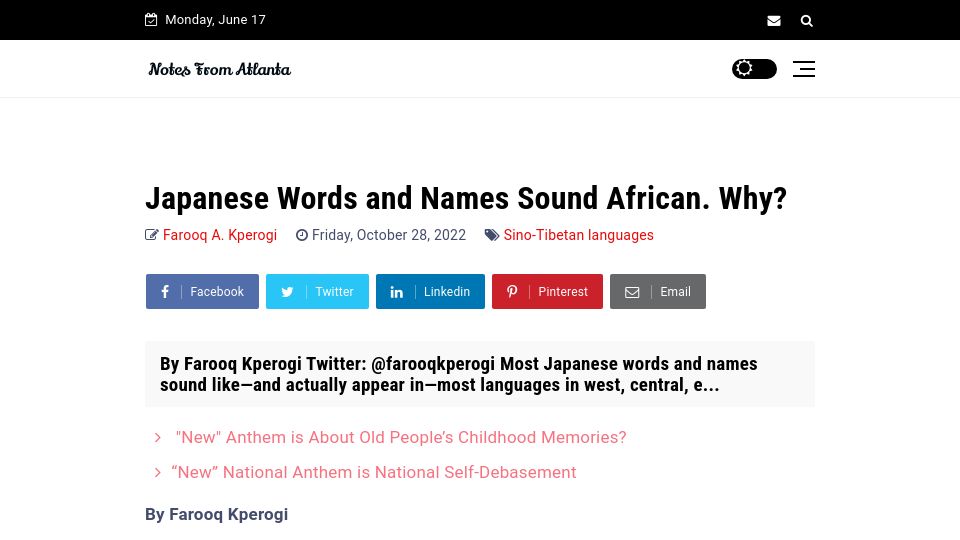Click the article title Japanese Words and Names
The width and height of the screenshot is (960, 540).
(x=466, y=198)
